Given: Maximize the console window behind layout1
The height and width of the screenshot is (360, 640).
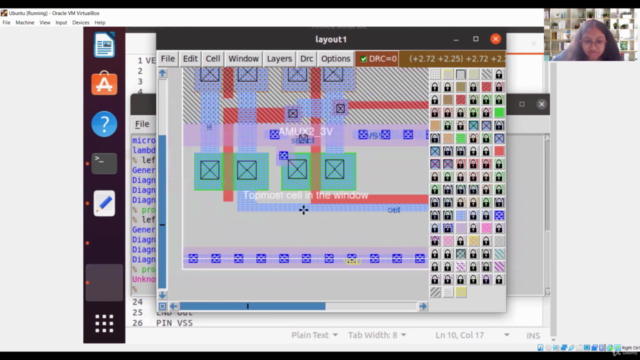Looking at the screenshot, I should (522, 104).
